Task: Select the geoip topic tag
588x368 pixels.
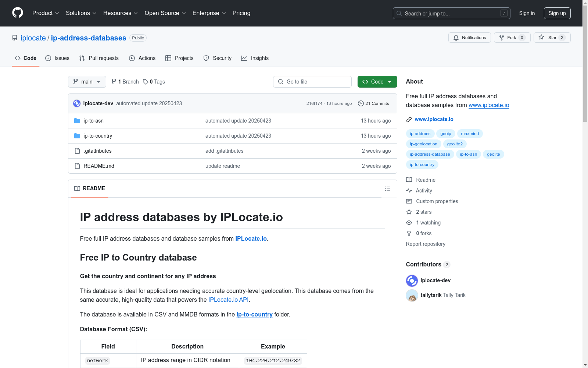Action: click(x=446, y=134)
